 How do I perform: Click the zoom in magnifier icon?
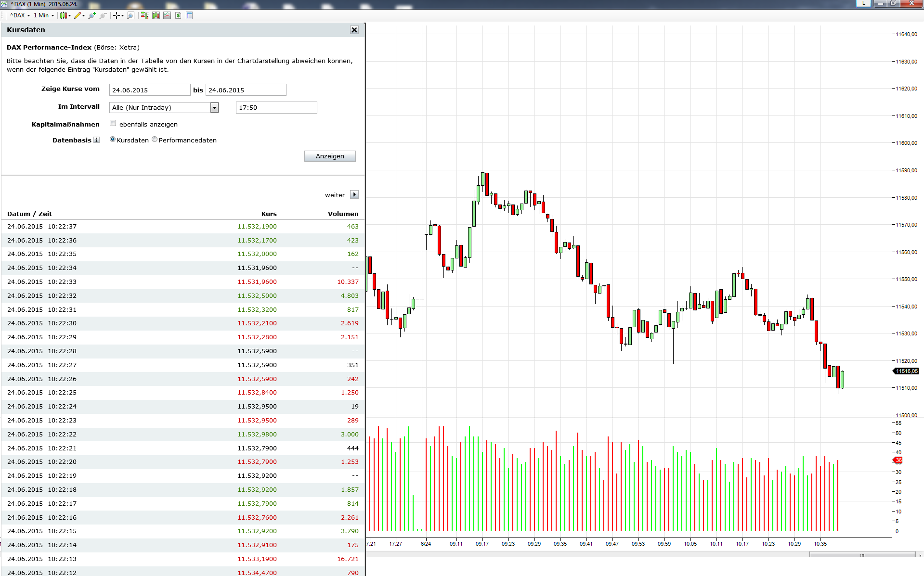[x=92, y=15]
